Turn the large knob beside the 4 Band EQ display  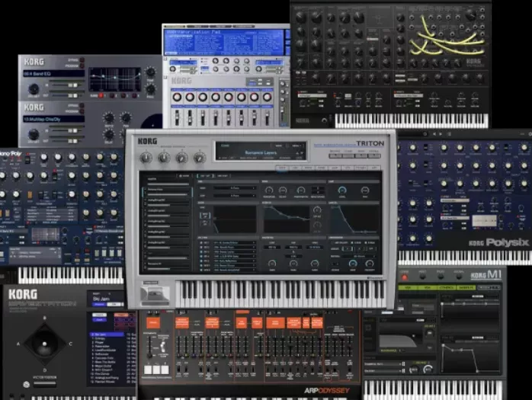pos(34,89)
